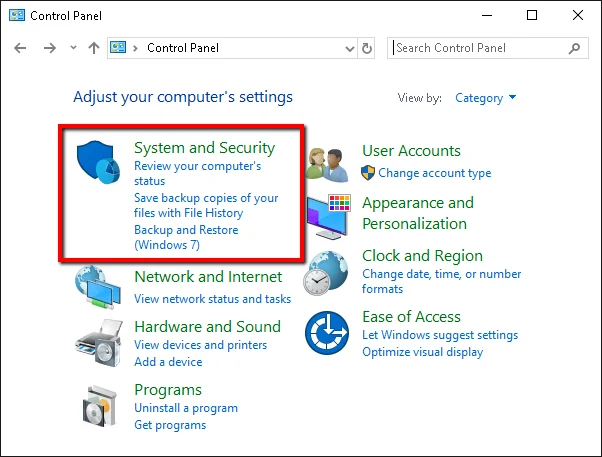The height and width of the screenshot is (457, 602).
Task: Open the Network and Internet globe icon
Action: click(x=98, y=287)
